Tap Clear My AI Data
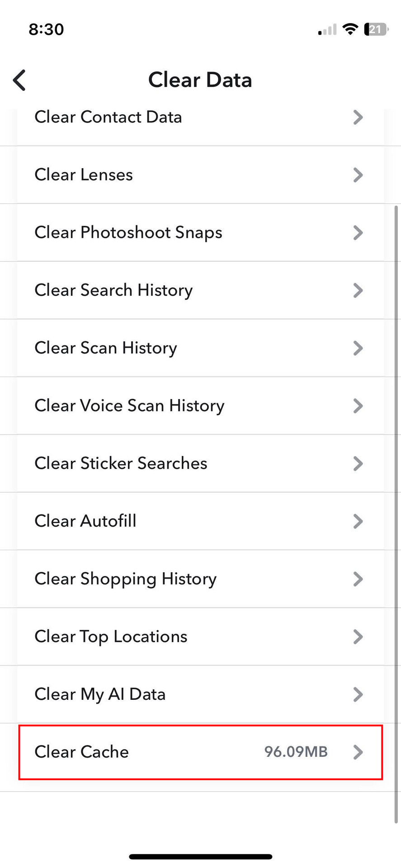The height and width of the screenshot is (868, 401). 100,694
